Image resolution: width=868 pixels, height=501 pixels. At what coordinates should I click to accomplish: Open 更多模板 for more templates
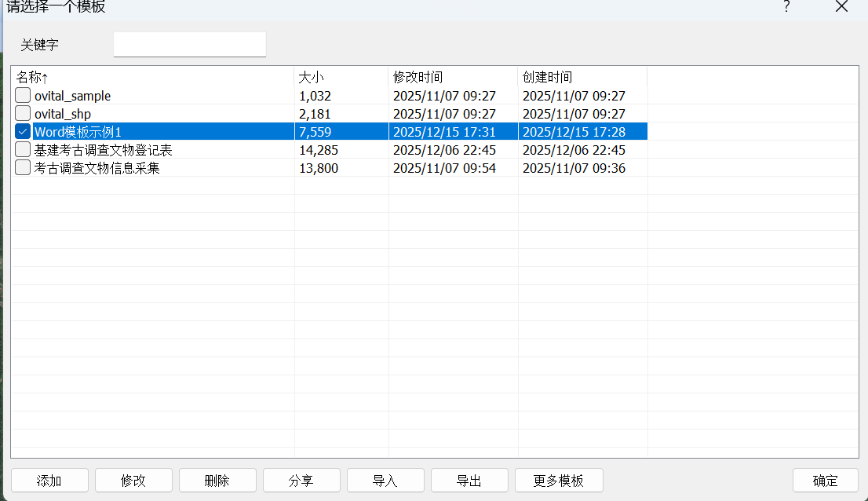(559, 481)
